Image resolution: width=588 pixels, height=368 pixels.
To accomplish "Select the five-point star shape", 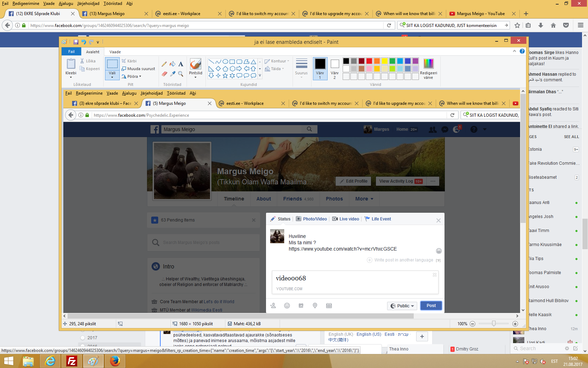I will [x=225, y=75].
